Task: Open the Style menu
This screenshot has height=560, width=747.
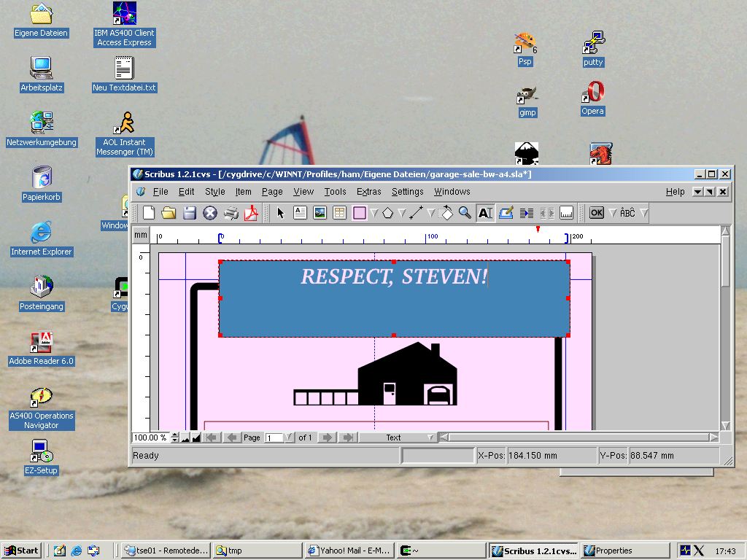Action: (x=214, y=192)
